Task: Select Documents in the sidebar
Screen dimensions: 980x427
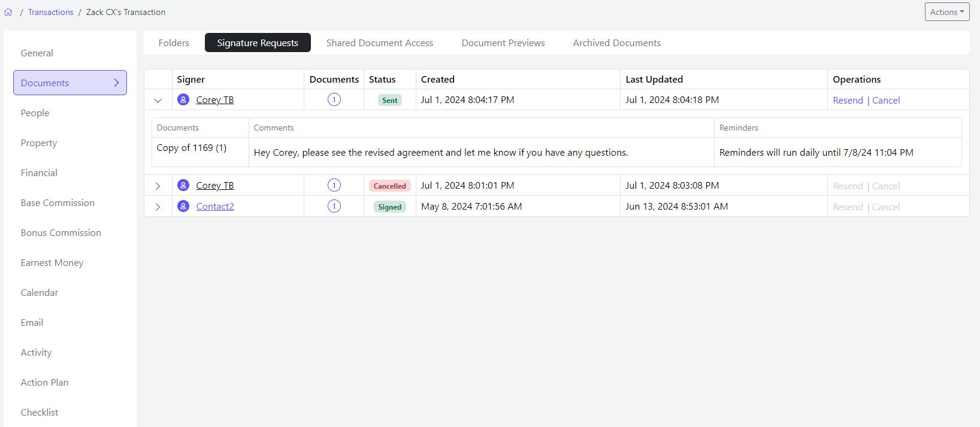Action: click(x=70, y=83)
